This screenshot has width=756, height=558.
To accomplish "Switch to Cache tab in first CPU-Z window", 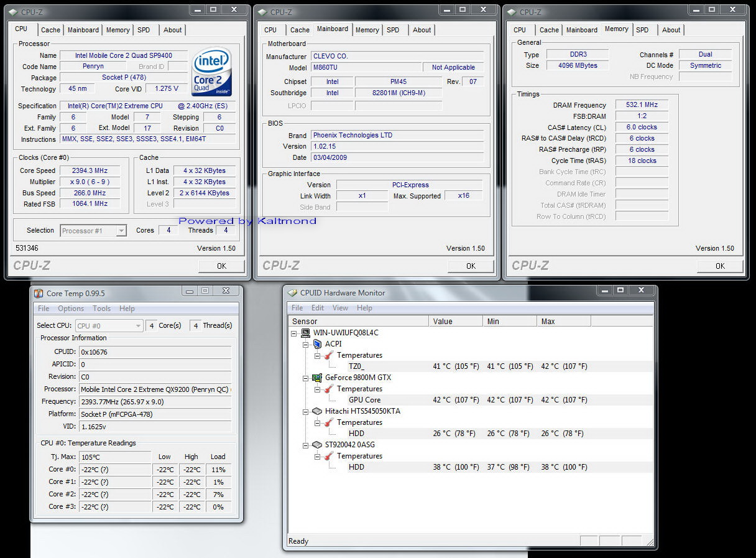I will [x=50, y=30].
